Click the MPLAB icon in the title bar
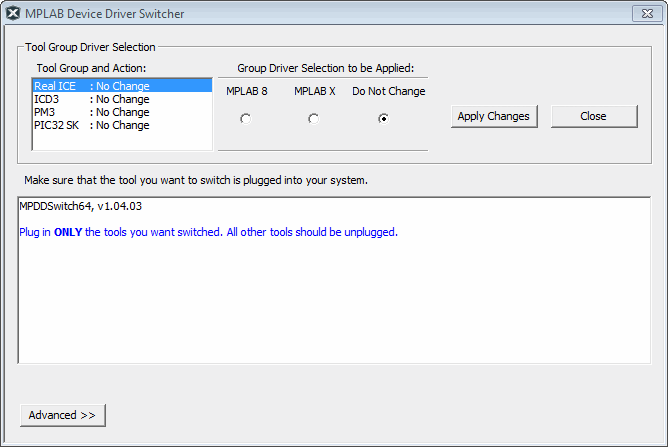Image resolution: width=668 pixels, height=447 pixels. pyautogui.click(x=12, y=14)
